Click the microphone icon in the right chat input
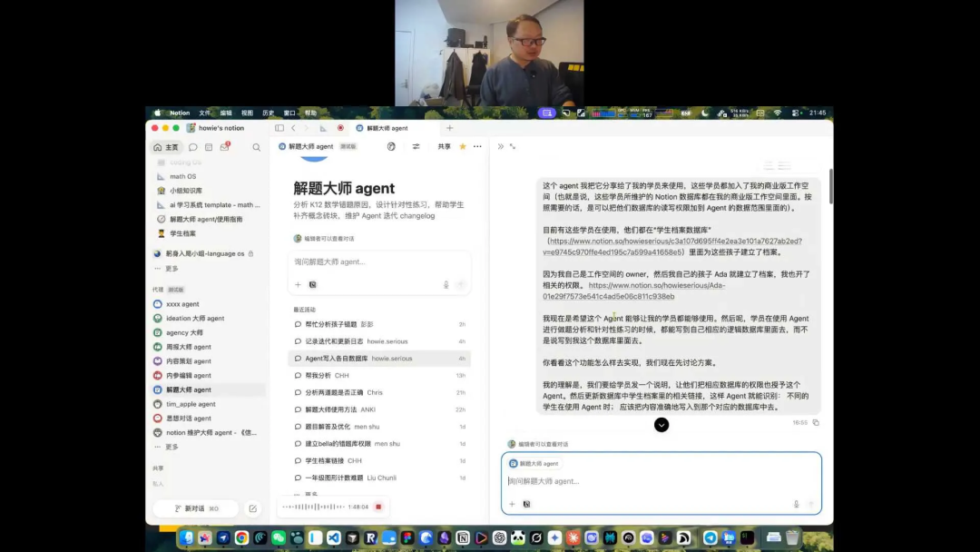Image resolution: width=980 pixels, height=552 pixels. tap(797, 504)
